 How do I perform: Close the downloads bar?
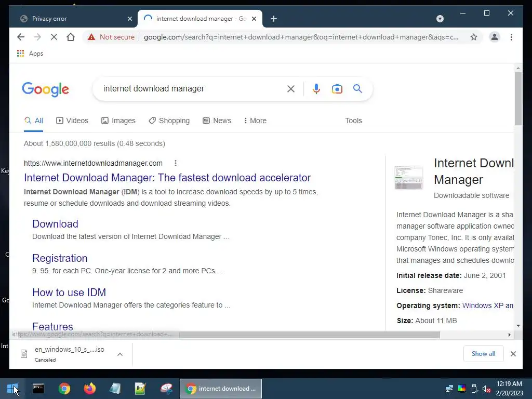[513, 354]
